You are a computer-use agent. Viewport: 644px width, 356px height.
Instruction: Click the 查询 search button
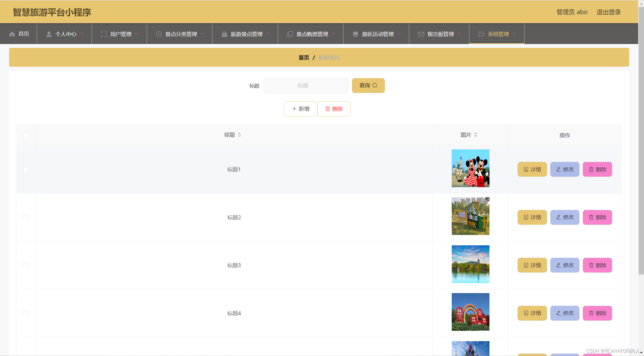point(368,85)
